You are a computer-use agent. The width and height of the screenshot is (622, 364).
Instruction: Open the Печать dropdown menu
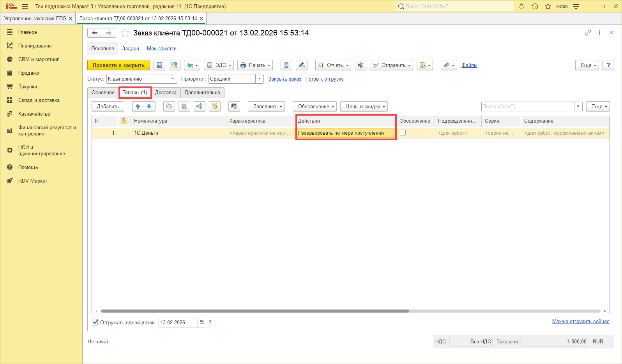255,65
